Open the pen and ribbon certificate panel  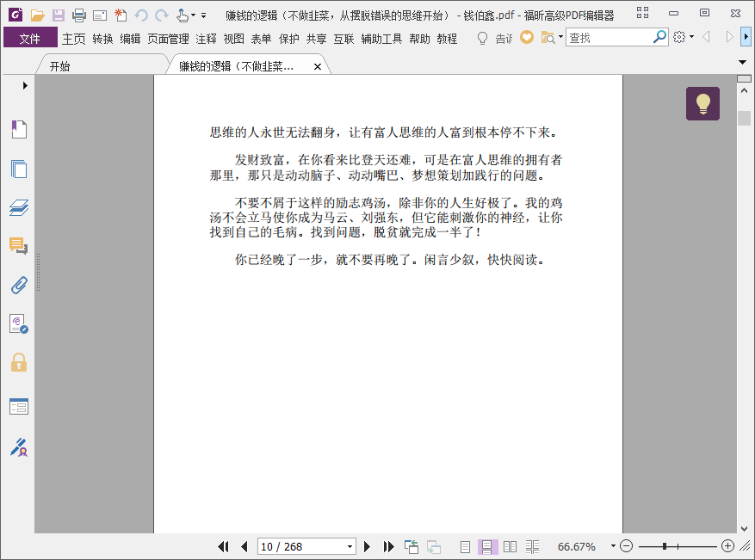pos(19,447)
